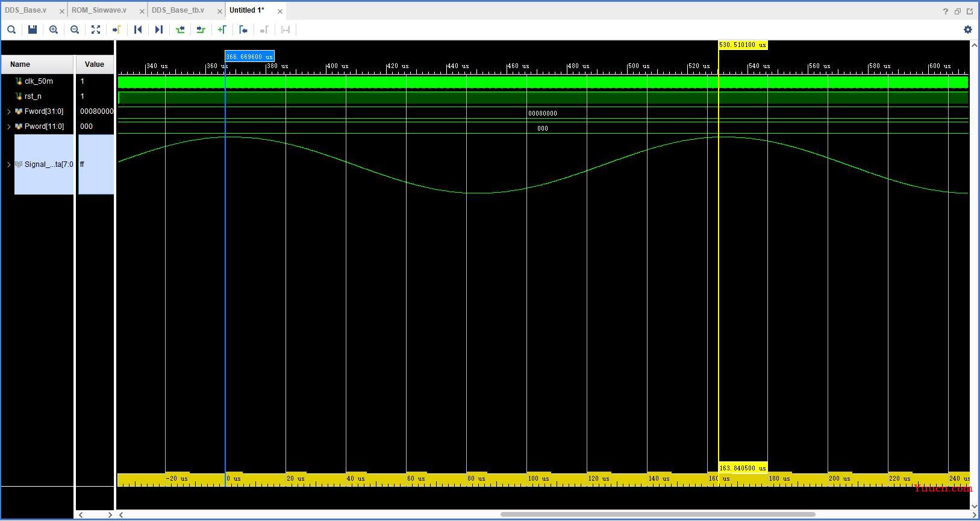Zoom fit the full waveform
980x521 pixels.
[96, 30]
